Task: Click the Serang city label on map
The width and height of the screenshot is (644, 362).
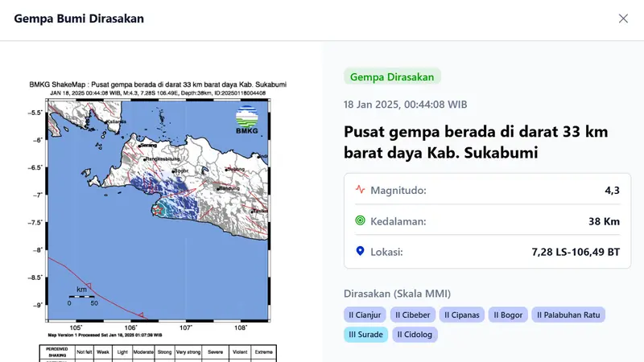Action: click(x=149, y=145)
